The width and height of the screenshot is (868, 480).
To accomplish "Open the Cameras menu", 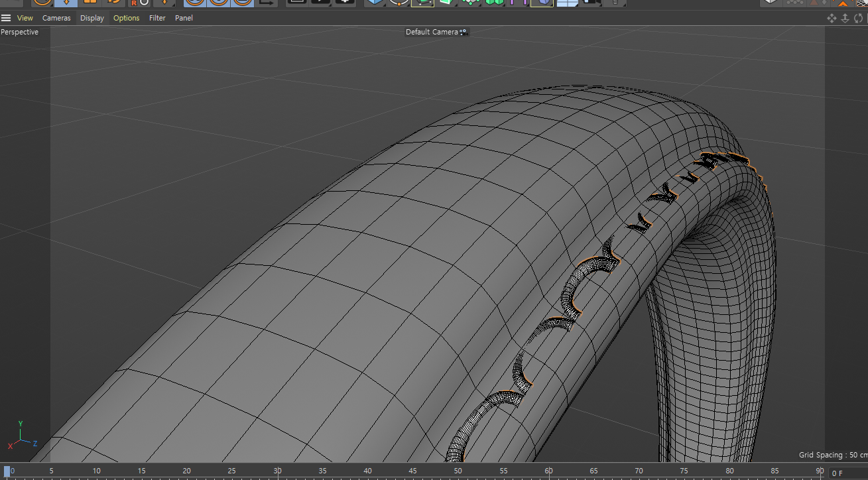I will click(x=56, y=18).
